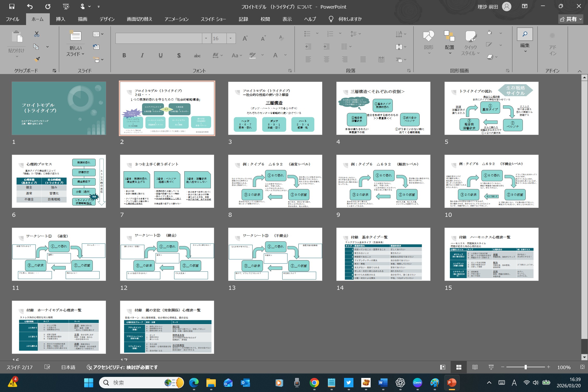Open the 挿入 (Insert) tab
This screenshot has width=588, height=392.
pos(60,19)
